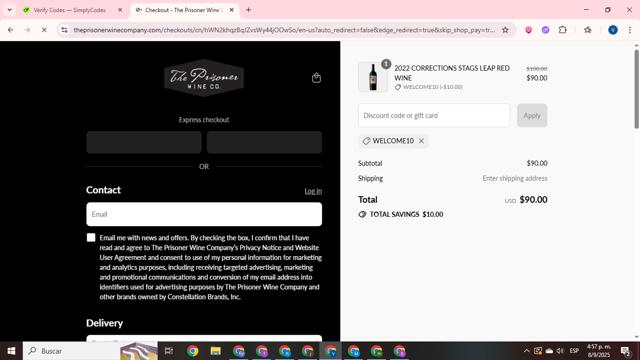Open a new browser tab
640x360 pixels.
point(248,10)
